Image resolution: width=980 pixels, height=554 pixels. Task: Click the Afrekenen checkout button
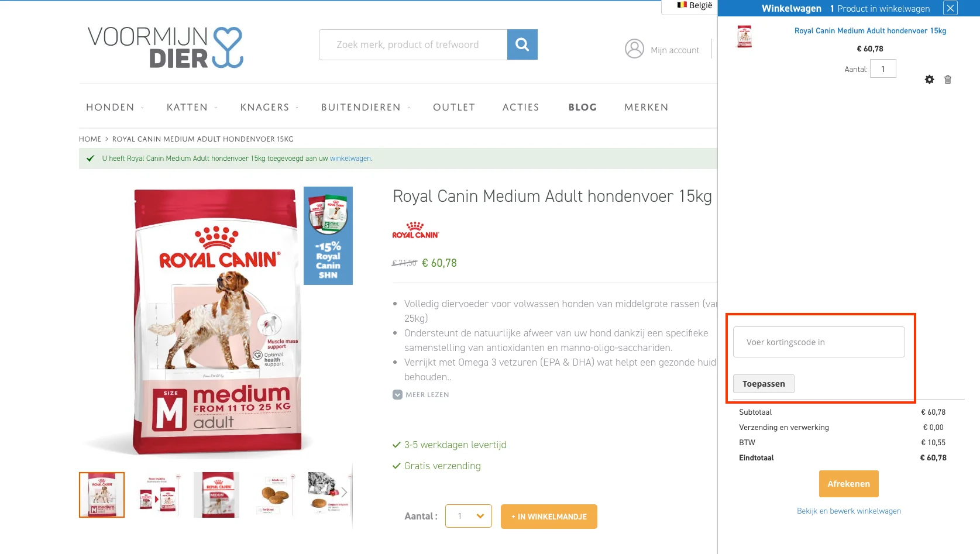848,484
